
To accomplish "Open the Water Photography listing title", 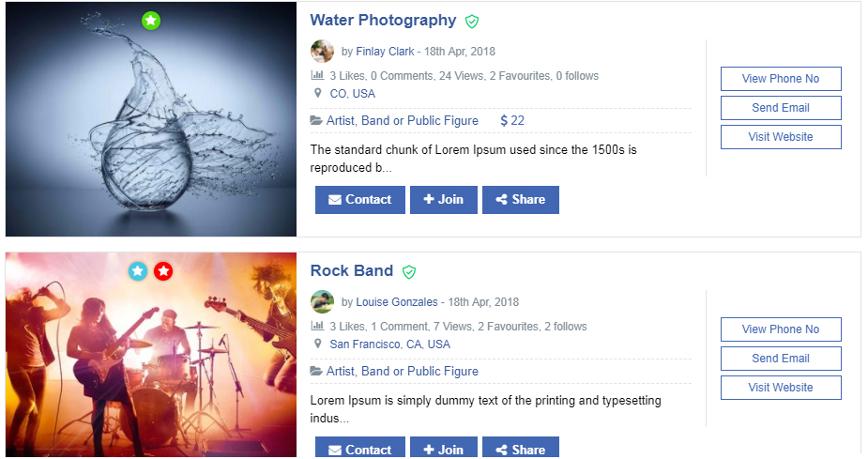I will pos(383,20).
